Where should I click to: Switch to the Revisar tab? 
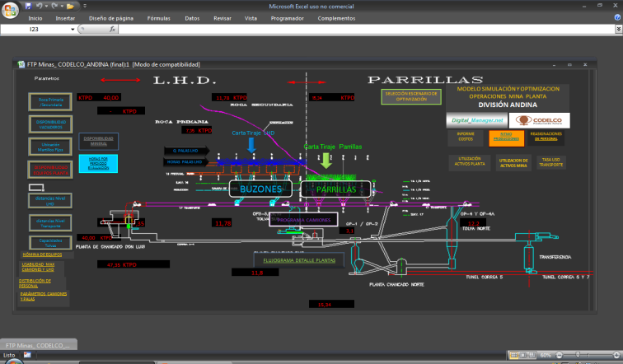point(222,18)
